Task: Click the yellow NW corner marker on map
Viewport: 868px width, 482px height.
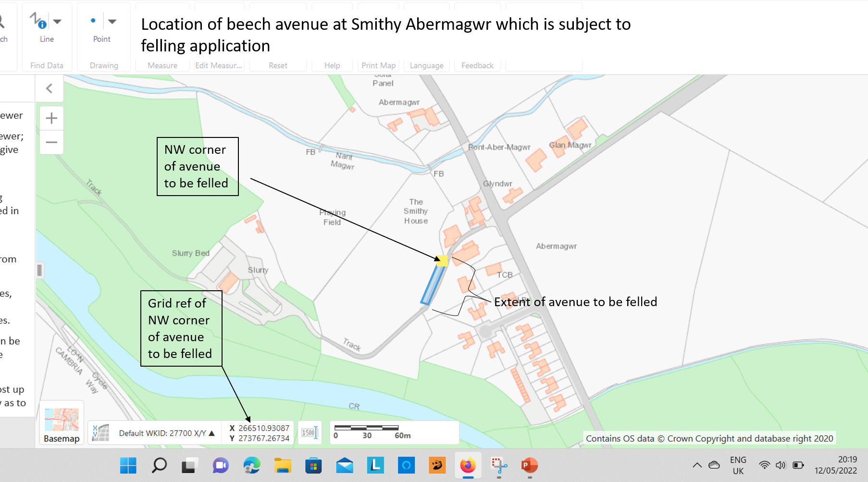Action: point(442,261)
